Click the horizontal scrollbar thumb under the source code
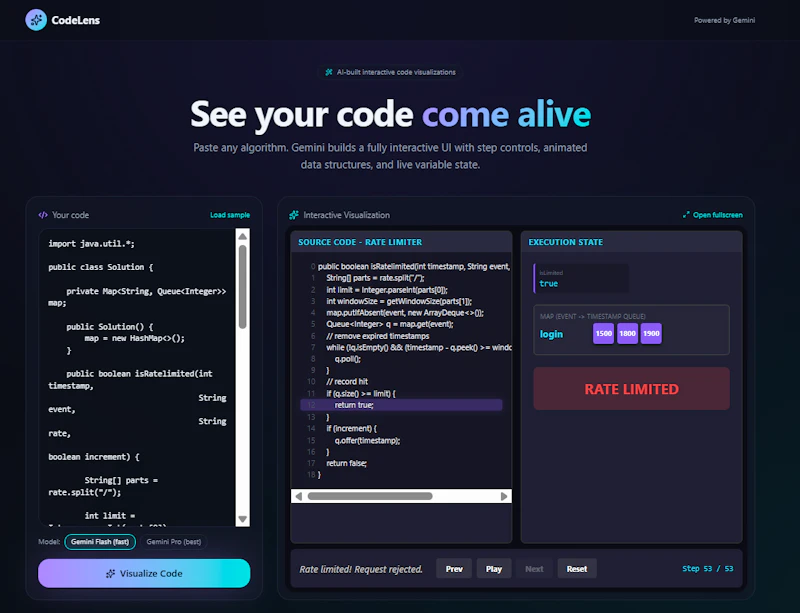Image resolution: width=800 pixels, height=613 pixels. click(370, 496)
